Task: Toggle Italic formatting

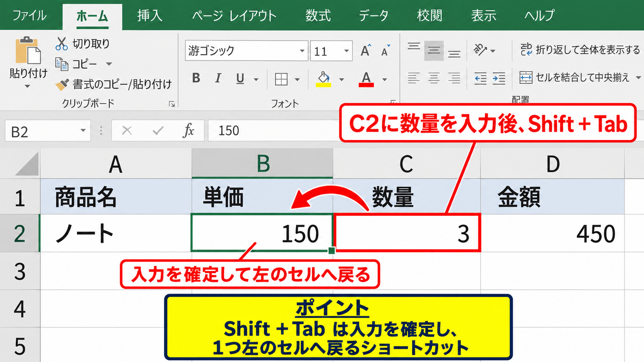Action: (218, 78)
